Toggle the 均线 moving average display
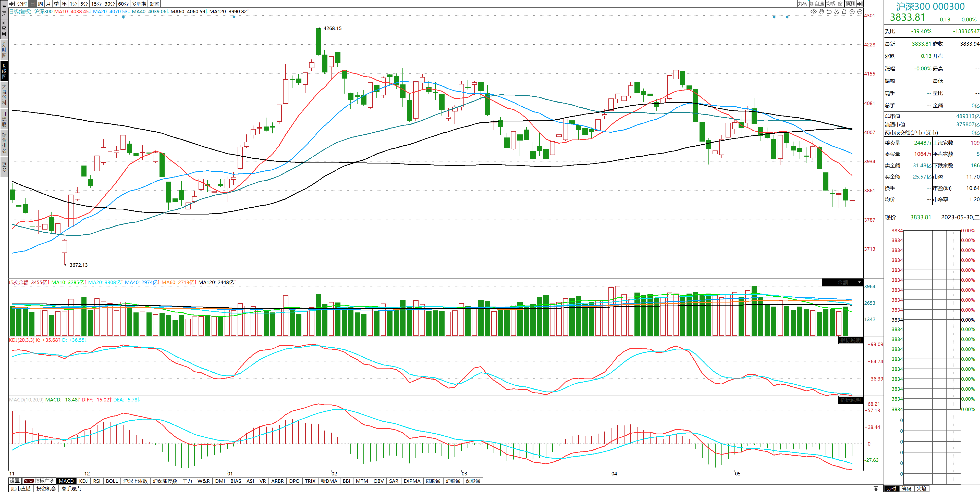Viewport: 980px width, 492px height. (x=831, y=3)
